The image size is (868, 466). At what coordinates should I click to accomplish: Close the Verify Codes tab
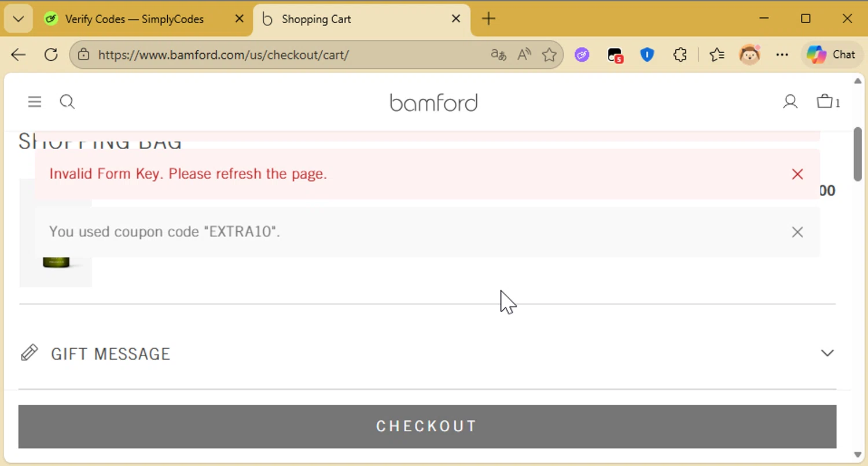click(239, 19)
